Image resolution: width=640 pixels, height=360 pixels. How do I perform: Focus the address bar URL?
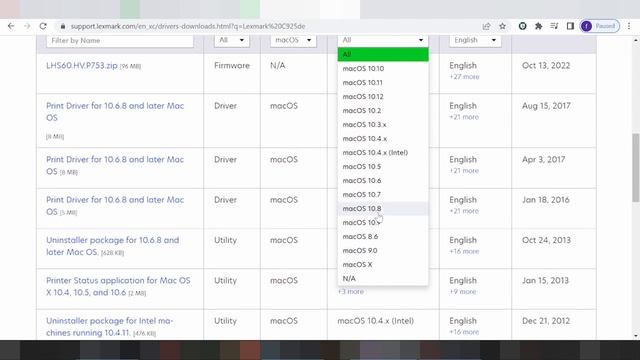[x=188, y=26]
